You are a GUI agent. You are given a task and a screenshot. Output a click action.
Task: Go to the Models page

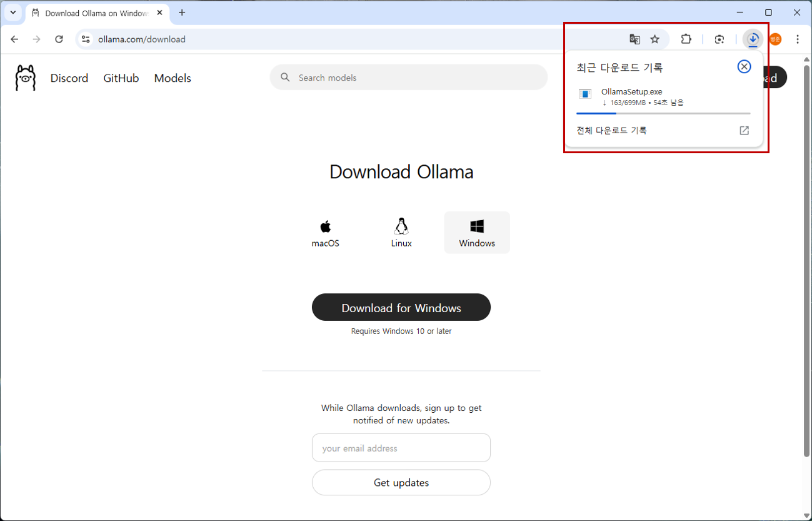173,78
